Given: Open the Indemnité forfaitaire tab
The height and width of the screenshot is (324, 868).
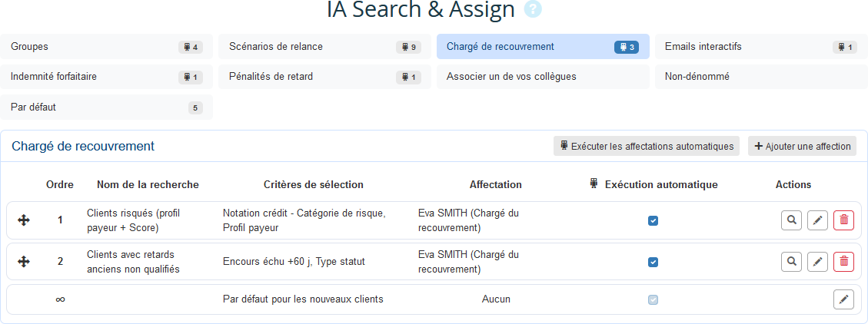Looking at the screenshot, I should tap(106, 77).
